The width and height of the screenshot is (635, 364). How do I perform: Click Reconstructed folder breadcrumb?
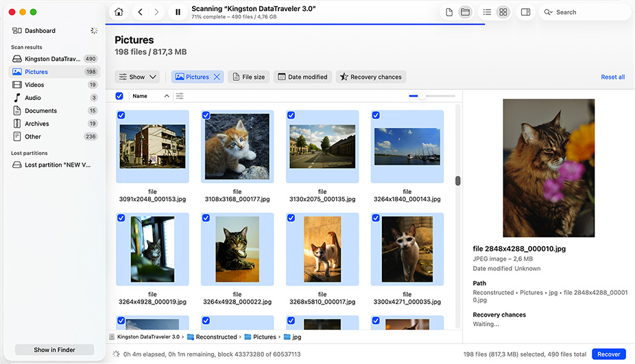pos(212,337)
